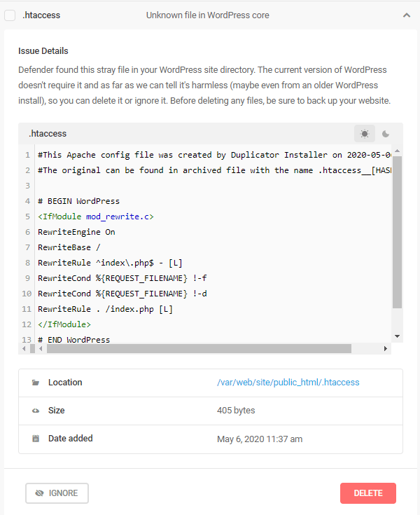The image size is (420, 515).
Task: Click the horizontal scroll right arrow
Action: point(386,348)
